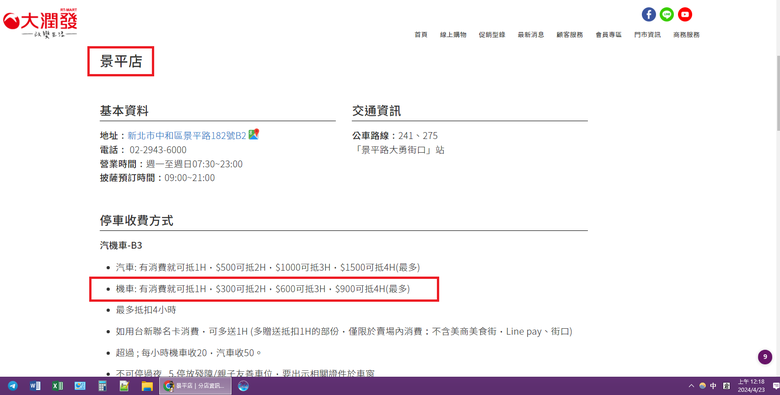Open the red YouTube channel icon
The height and width of the screenshot is (395, 780).
point(685,14)
